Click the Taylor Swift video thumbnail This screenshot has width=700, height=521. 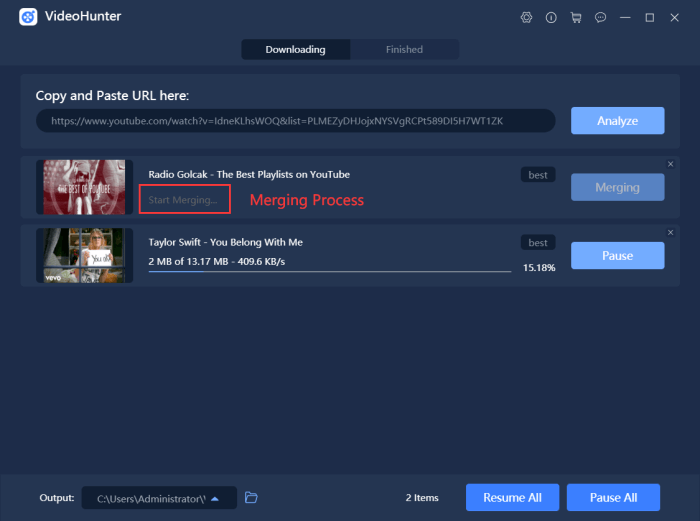pyautogui.click(x=85, y=255)
